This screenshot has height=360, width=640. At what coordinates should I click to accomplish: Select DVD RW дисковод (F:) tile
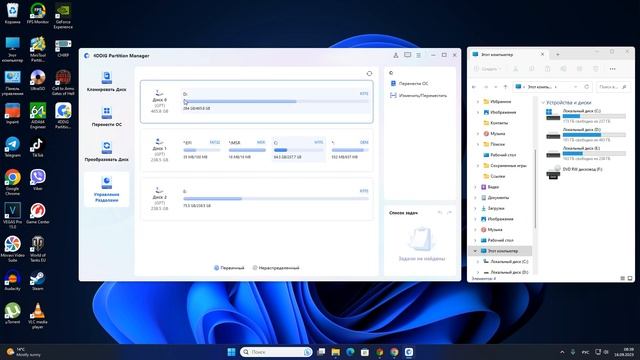(575, 172)
